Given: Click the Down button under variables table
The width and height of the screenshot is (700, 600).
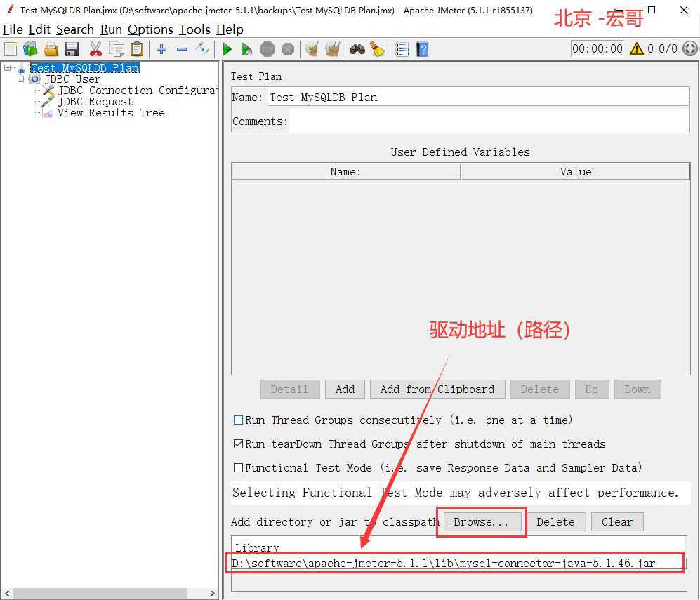Looking at the screenshot, I should 638,389.
